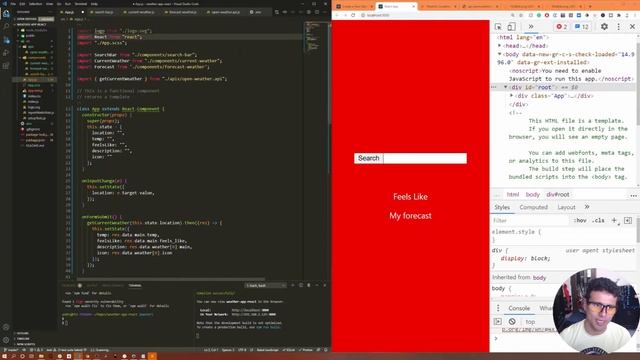Open DevTools settings gear
Viewport: 640px width, 360px height.
coord(604,27)
